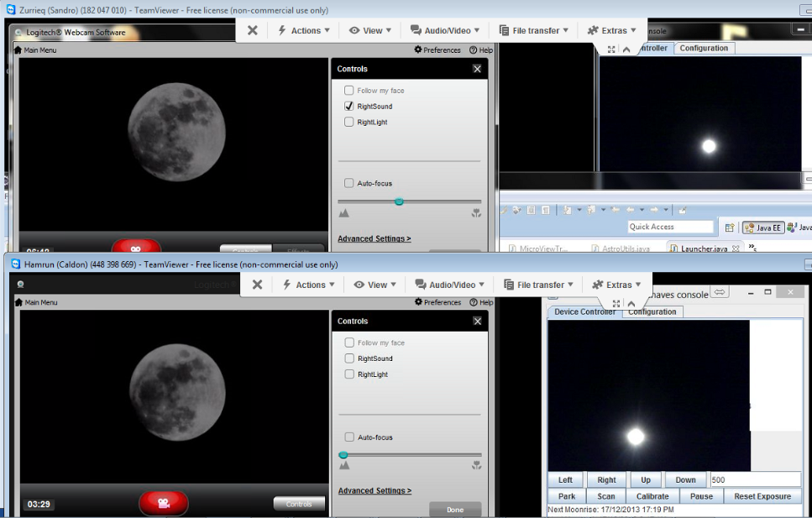Close the Zurrieq TeamViewer session with toolbar X
Viewport: 812px width, 518px height.
[252, 30]
